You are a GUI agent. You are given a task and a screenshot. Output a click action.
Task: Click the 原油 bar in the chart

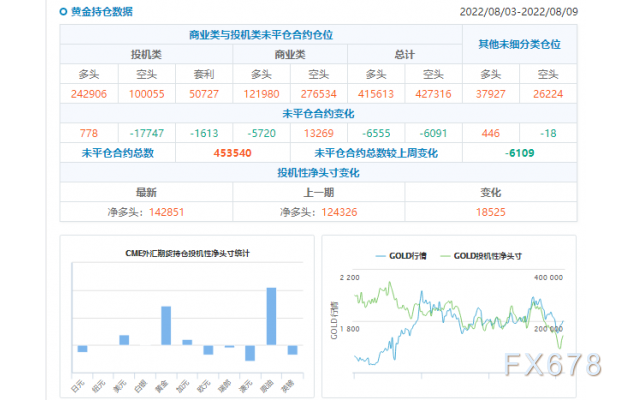point(271,316)
